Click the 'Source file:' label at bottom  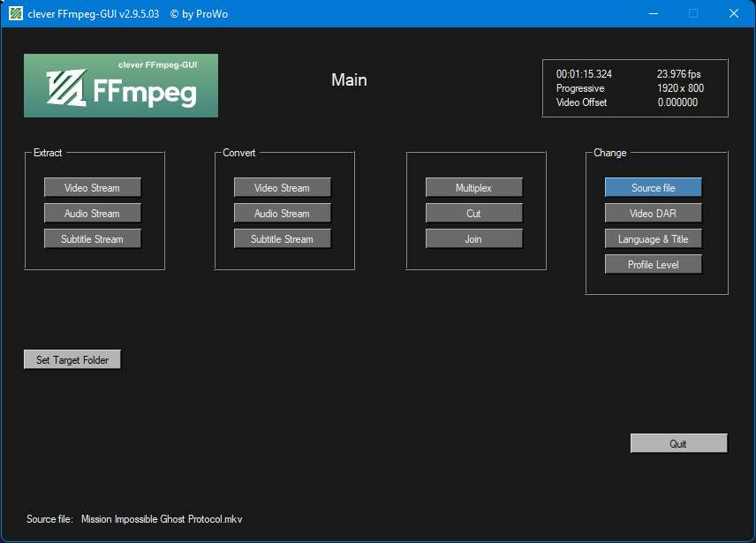point(49,519)
